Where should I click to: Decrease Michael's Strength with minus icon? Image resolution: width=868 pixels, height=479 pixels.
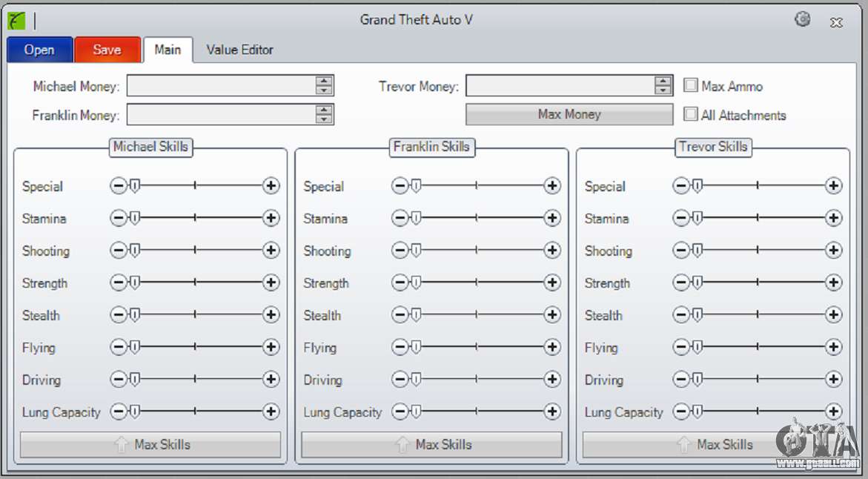pos(119,283)
